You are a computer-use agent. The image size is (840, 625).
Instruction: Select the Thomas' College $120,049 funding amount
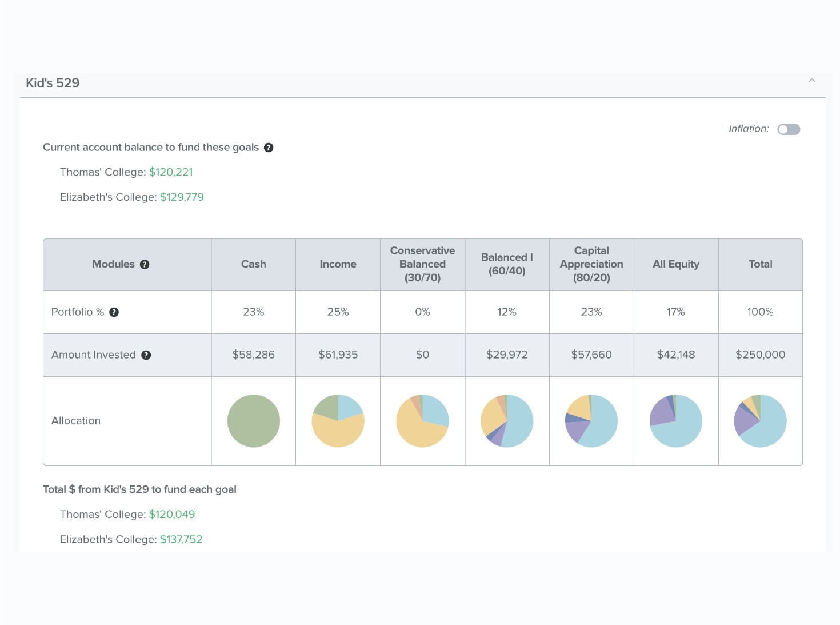[x=172, y=515]
